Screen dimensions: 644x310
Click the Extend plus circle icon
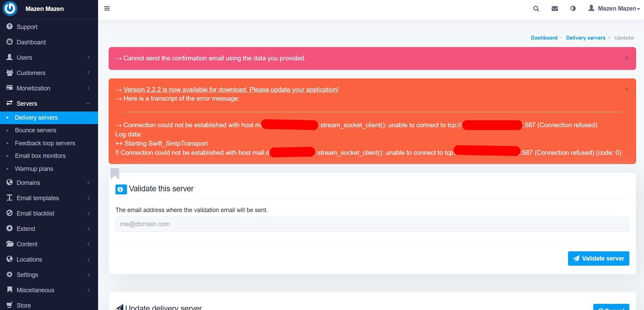pos(10,228)
